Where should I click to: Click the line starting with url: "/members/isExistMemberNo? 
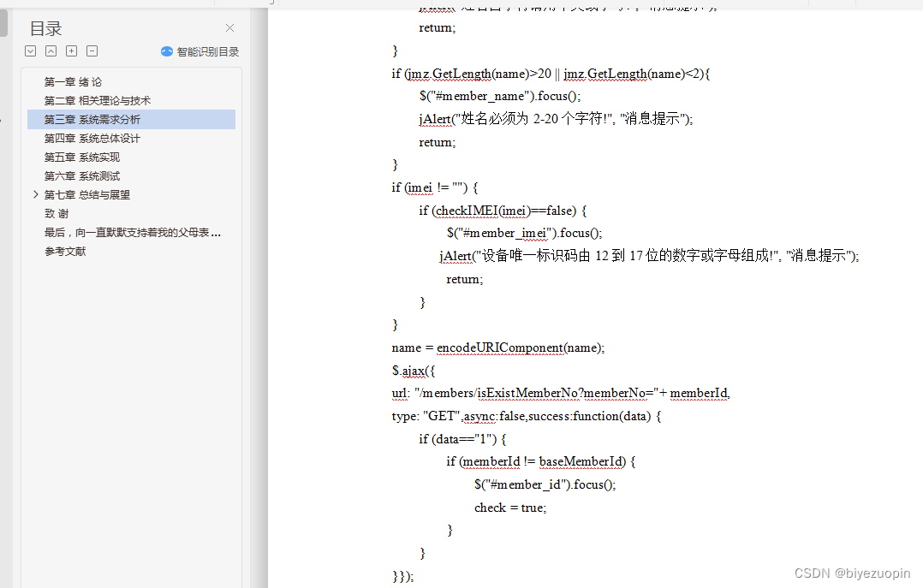[x=560, y=393]
